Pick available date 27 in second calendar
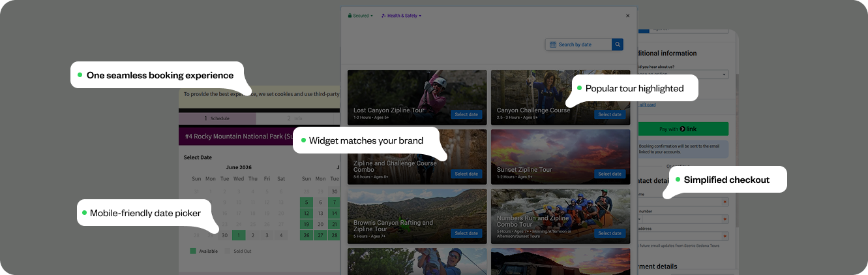Viewport: 868px width, 275px height. 320,235
